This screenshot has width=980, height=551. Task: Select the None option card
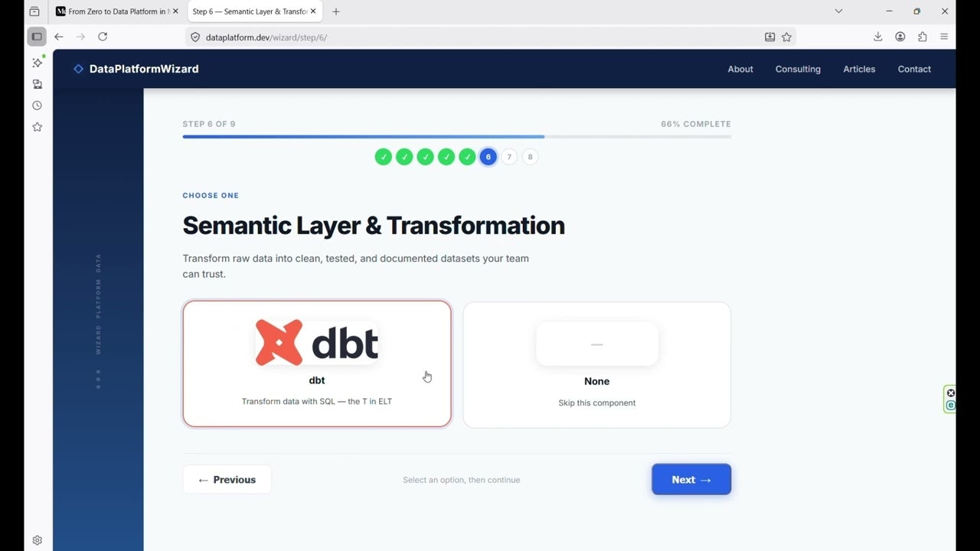[x=597, y=365]
